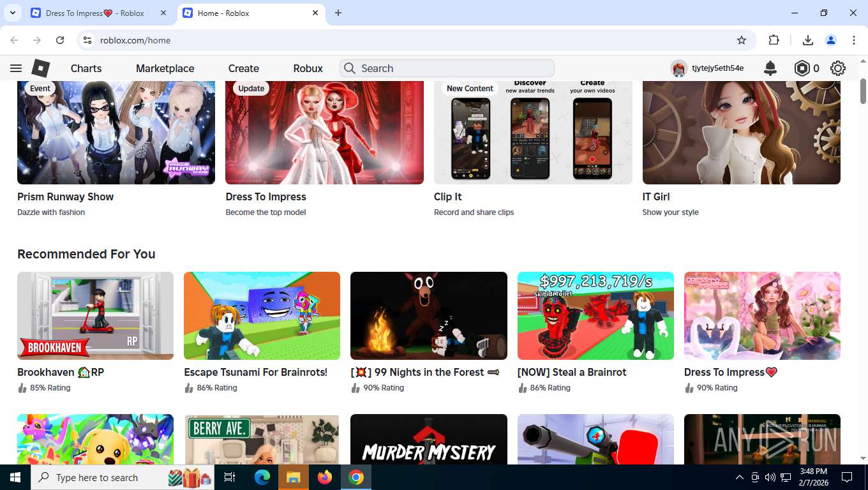Screen dimensions: 868x490
Task: Open File Explorer from taskbar
Action: [x=293, y=477]
